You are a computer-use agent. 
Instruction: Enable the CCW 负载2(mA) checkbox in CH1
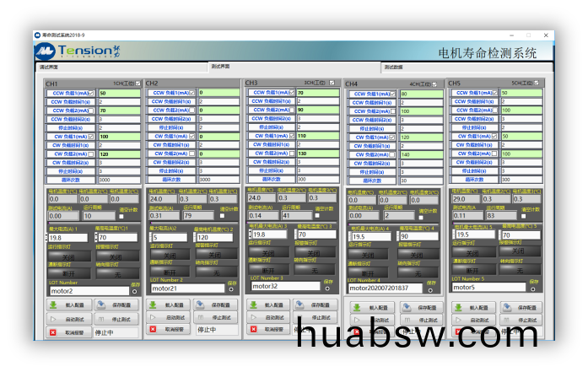pos(95,111)
